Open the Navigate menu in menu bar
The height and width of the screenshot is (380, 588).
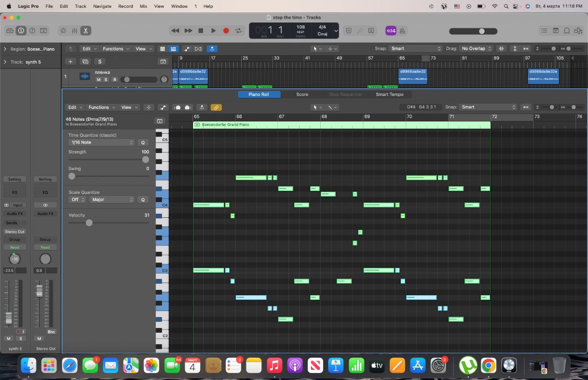(x=102, y=6)
